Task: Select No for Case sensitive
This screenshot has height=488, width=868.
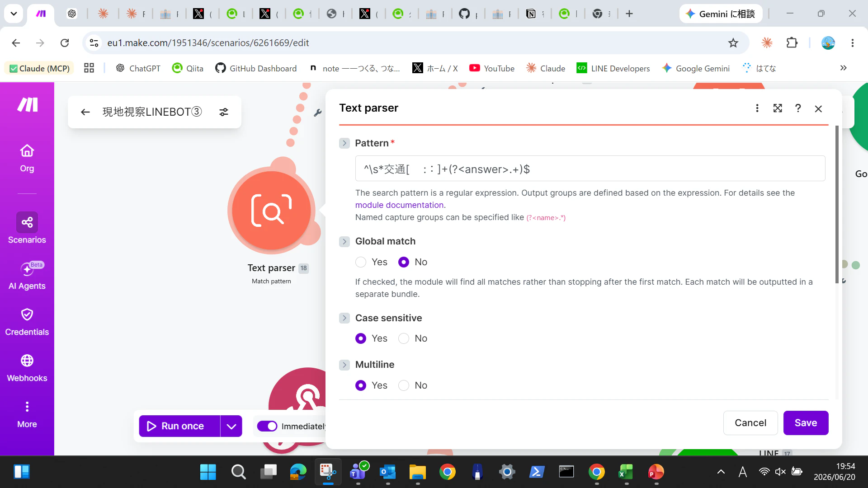Action: click(404, 338)
